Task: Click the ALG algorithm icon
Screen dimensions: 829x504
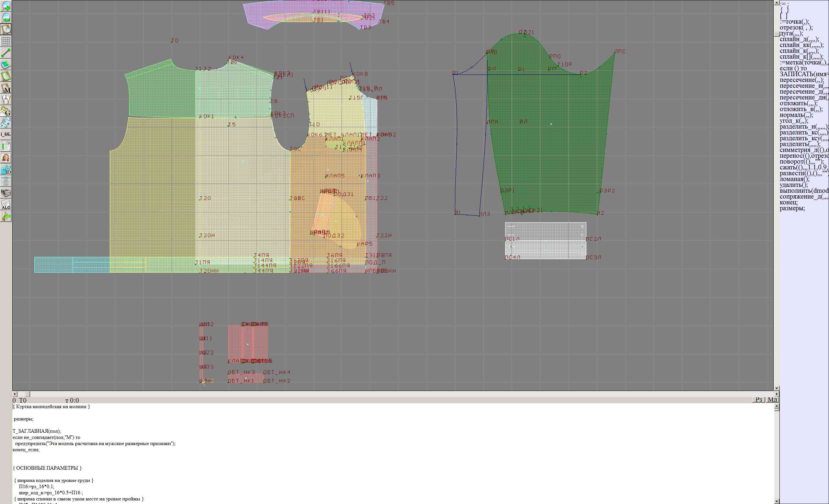Action: 6,205
